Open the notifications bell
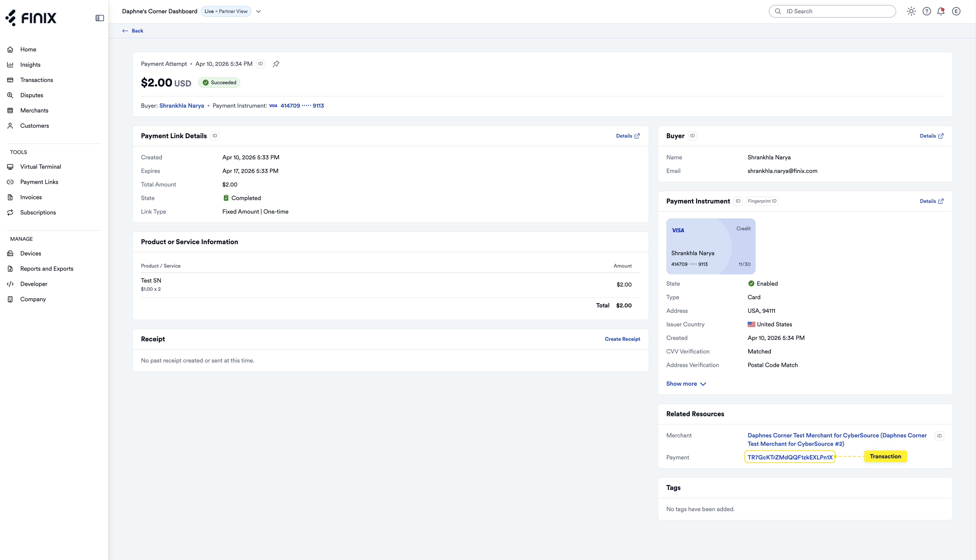The height and width of the screenshot is (560, 976). 941,12
